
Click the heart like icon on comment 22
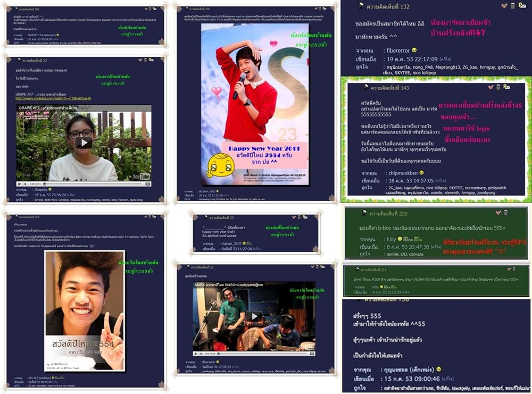pyautogui.click(x=140, y=60)
